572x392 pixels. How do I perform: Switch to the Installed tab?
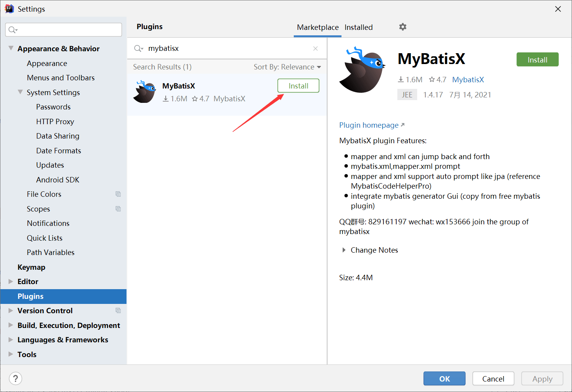[x=359, y=27]
